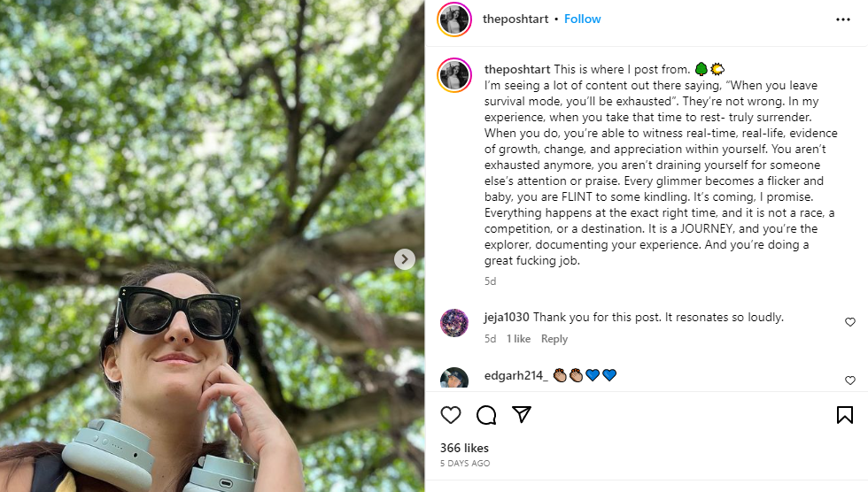Reply to jeja1030's comment
This screenshot has width=868, height=492.
click(554, 339)
